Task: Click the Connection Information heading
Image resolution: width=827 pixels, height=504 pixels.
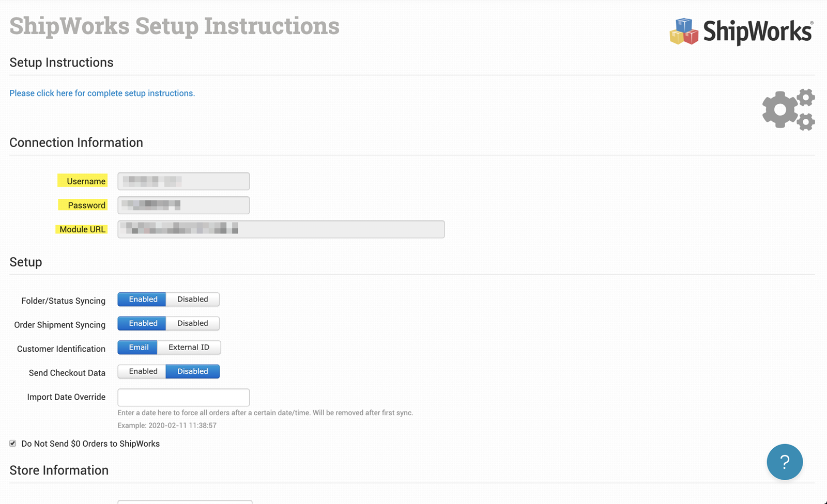Action: coord(76,143)
